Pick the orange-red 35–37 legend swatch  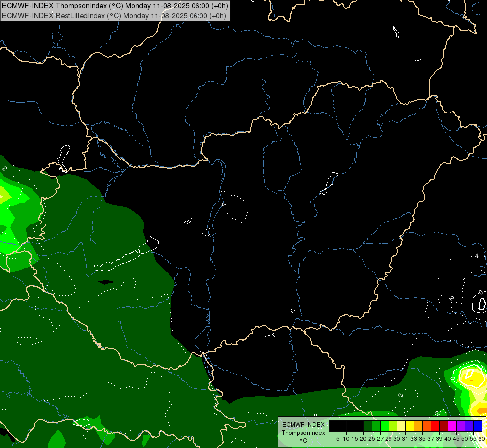coord(427,426)
